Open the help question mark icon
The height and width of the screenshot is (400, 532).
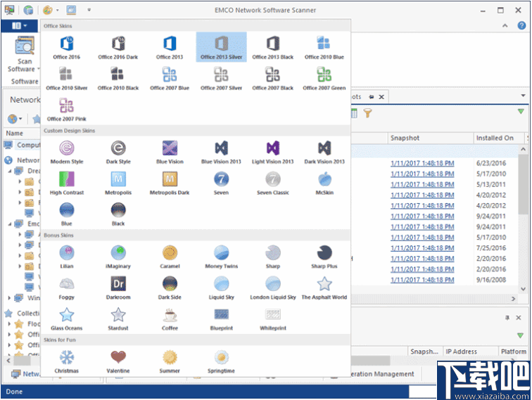click(x=521, y=26)
